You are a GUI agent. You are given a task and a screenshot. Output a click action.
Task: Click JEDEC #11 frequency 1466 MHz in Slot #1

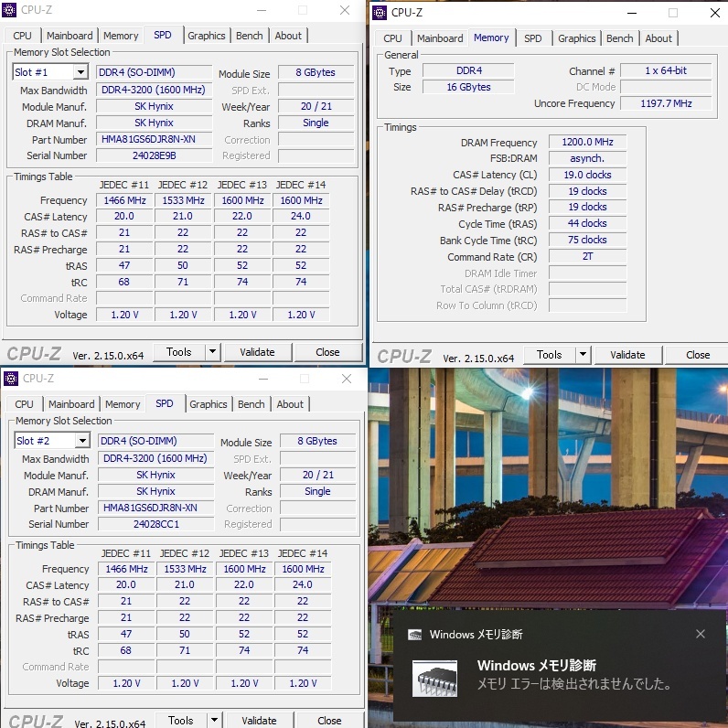coord(124,200)
